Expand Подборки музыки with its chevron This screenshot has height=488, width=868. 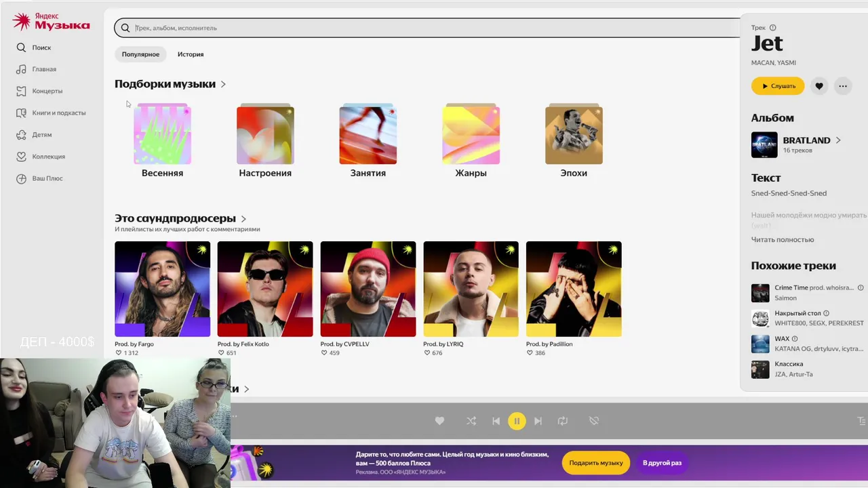tap(223, 85)
